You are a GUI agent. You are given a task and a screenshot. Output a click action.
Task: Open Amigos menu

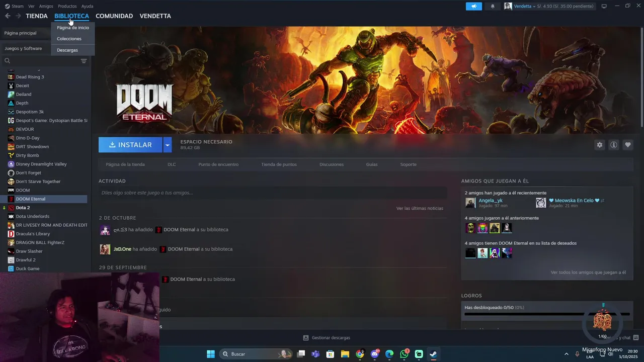[x=46, y=6]
